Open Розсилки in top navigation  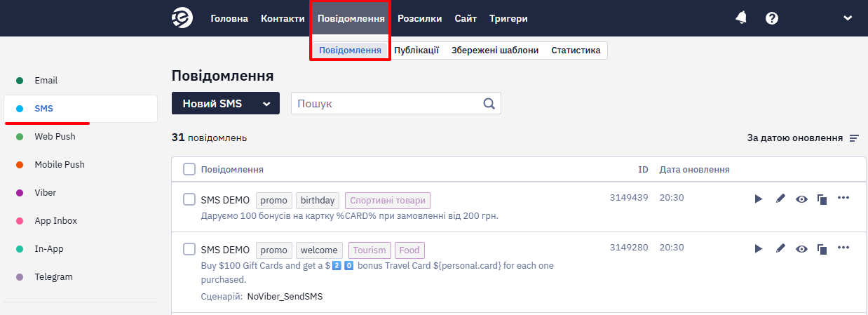[419, 18]
